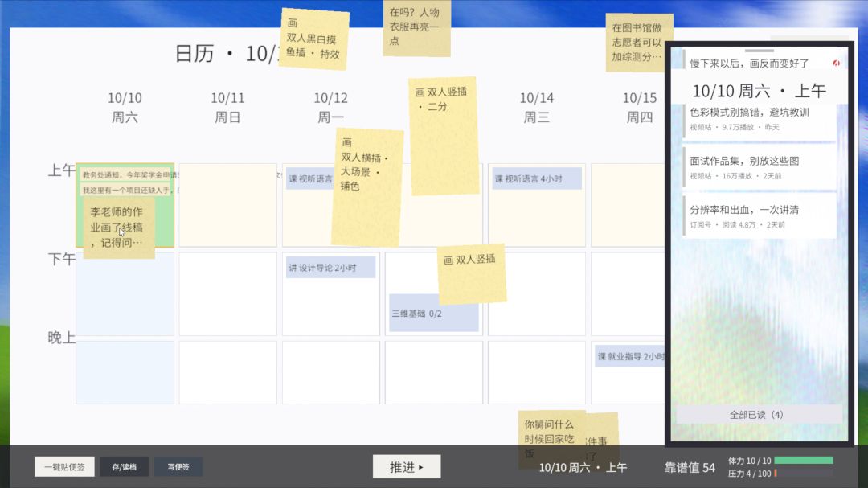868x488 pixels.
Task: Select the 画 双人竖插·二分 sticky note
Action: click(444, 136)
